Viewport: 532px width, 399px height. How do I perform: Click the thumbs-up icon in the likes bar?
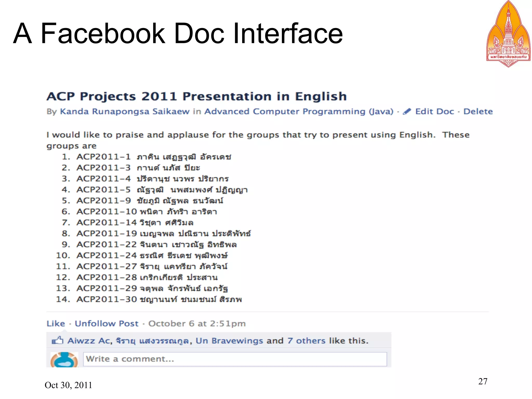pos(57,340)
